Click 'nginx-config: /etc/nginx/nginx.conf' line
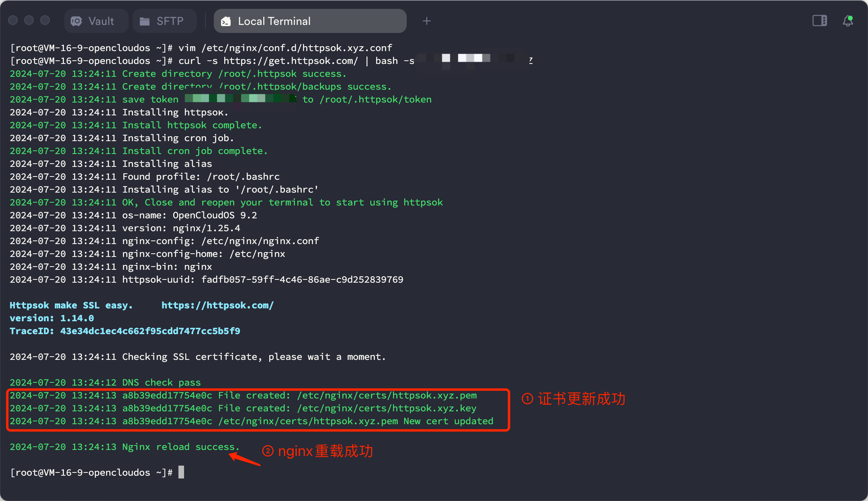The image size is (868, 501). tap(164, 241)
